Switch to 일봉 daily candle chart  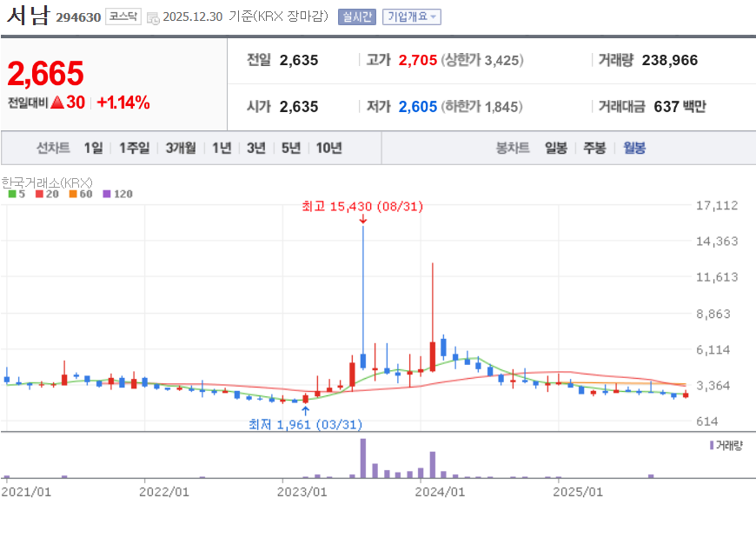556,148
